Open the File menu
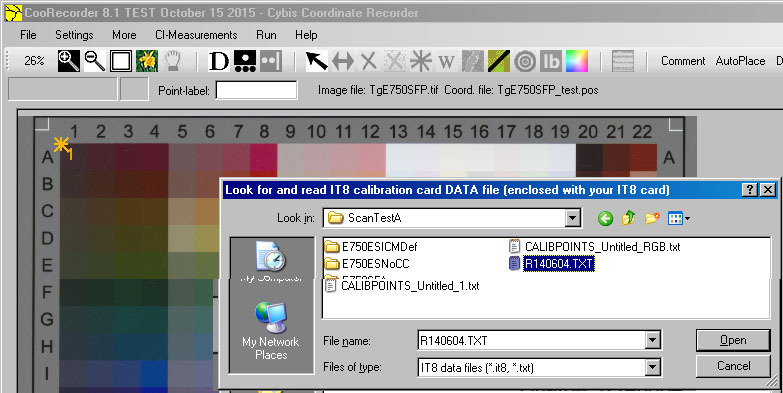783x393 pixels. [x=28, y=35]
